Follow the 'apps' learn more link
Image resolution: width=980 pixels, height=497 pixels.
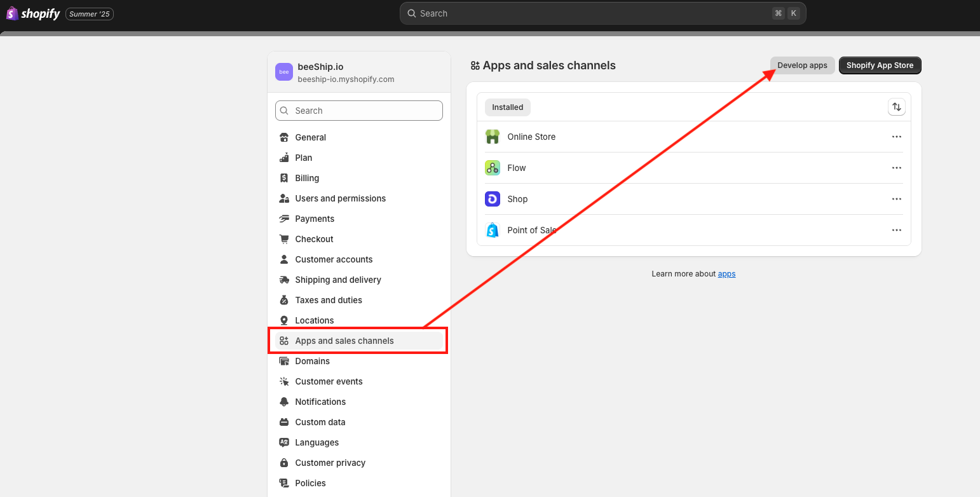pyautogui.click(x=726, y=274)
